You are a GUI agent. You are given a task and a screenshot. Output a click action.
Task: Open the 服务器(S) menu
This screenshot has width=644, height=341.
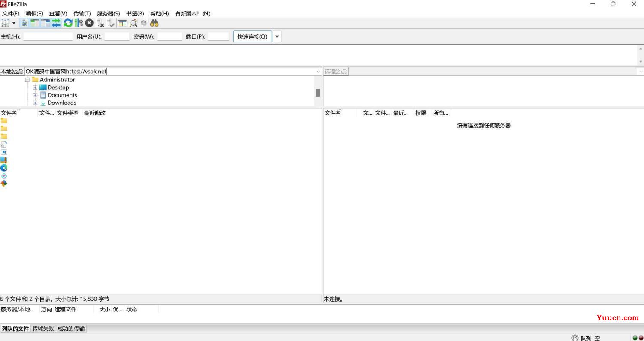(109, 14)
